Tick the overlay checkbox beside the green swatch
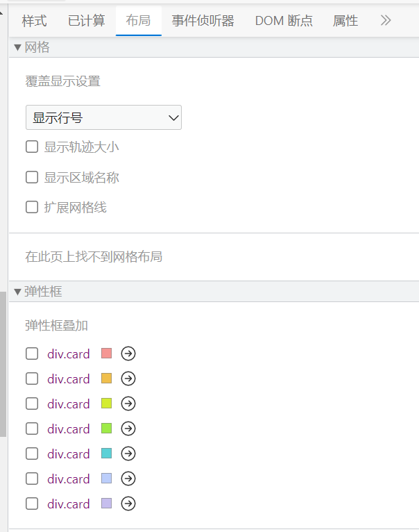The height and width of the screenshot is (532, 419). coord(32,429)
